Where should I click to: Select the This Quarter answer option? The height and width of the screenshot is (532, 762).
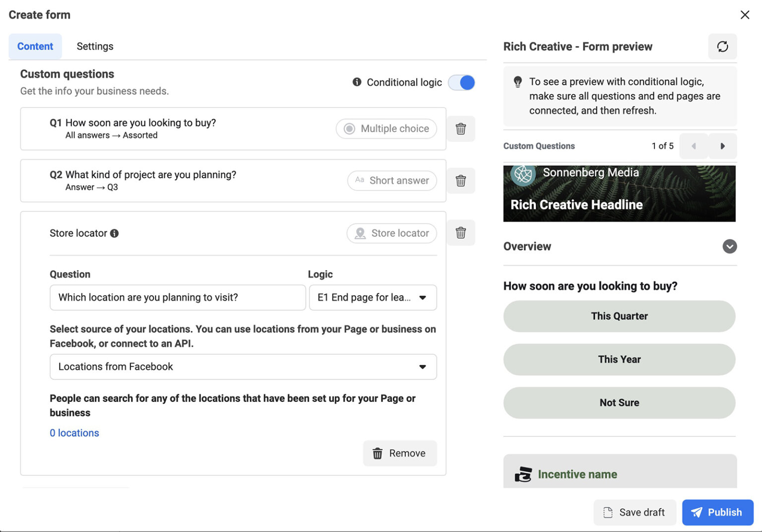tap(619, 316)
